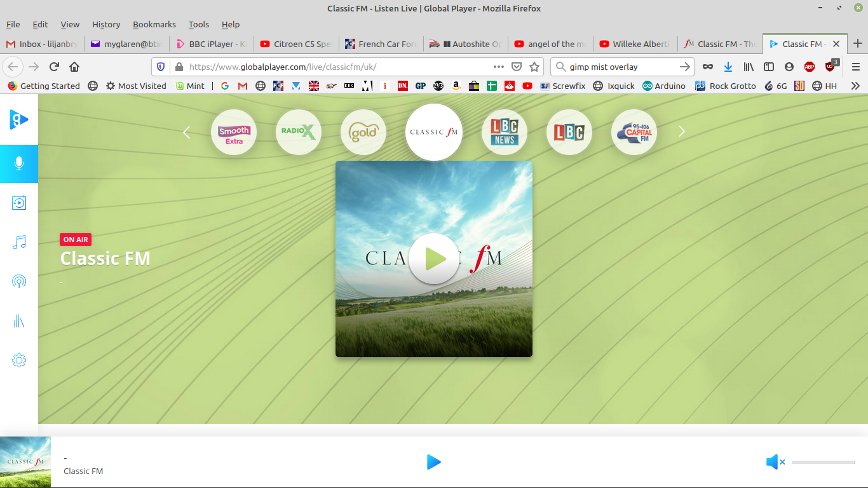868x488 pixels.
Task: Open the catch-up calendar sidebar icon
Action: tap(19, 203)
